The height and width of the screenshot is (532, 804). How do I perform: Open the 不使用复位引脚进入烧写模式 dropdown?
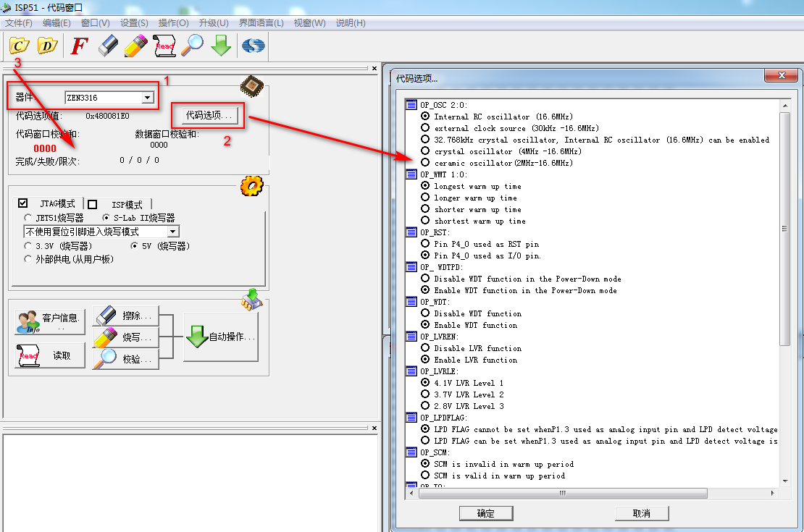point(173,232)
